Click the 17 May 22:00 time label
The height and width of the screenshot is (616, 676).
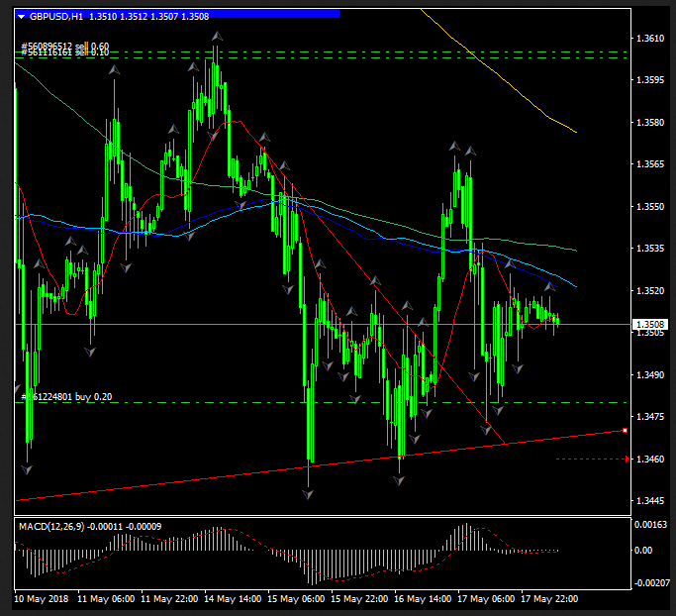[549, 599]
